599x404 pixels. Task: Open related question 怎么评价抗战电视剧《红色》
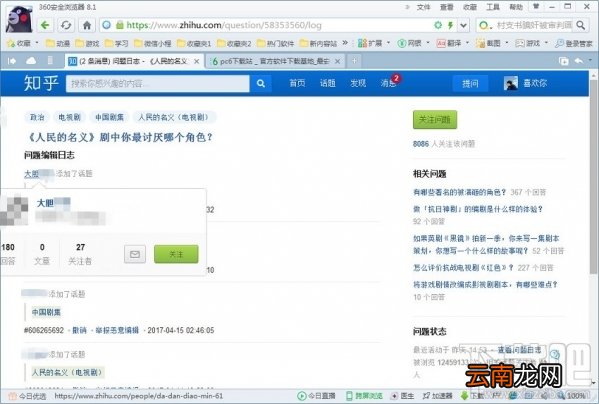click(x=463, y=268)
